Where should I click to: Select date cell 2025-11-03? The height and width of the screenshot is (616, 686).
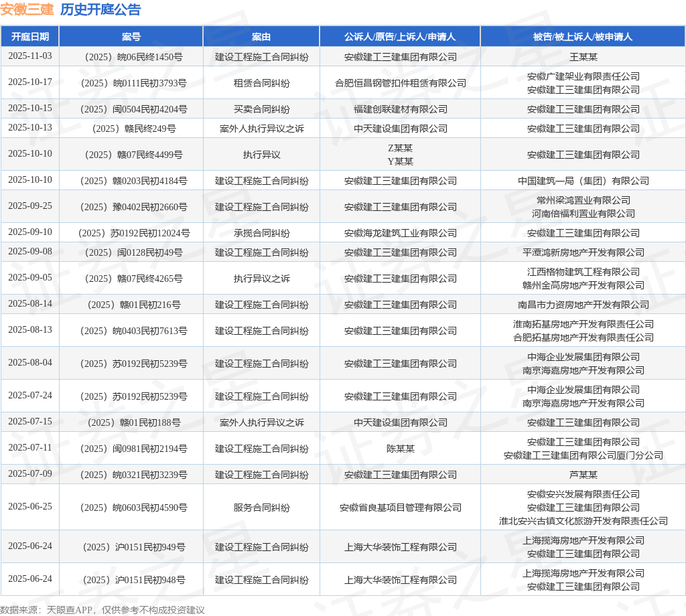click(29, 56)
